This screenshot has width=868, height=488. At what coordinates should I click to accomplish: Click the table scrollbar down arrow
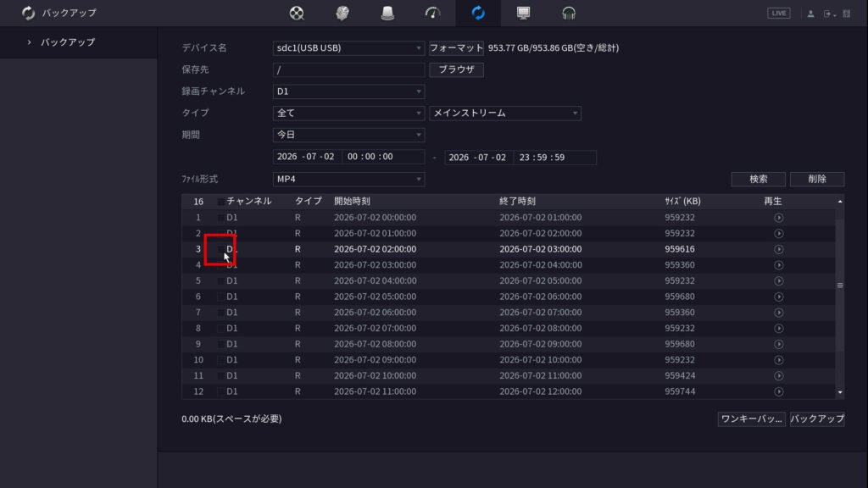pos(840,392)
